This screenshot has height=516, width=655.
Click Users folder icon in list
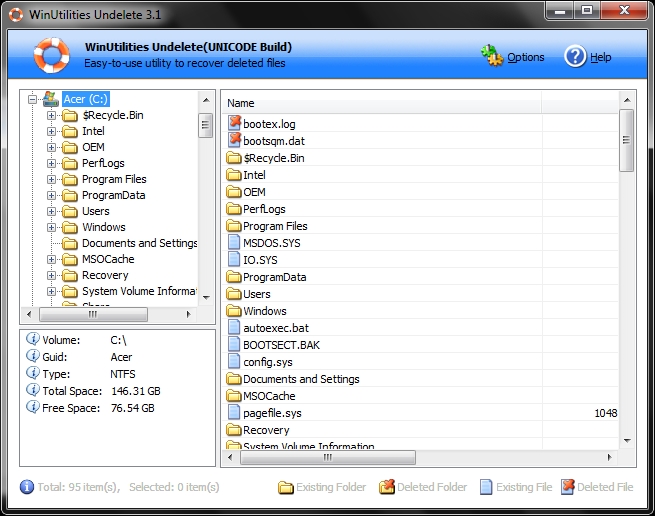tap(234, 294)
